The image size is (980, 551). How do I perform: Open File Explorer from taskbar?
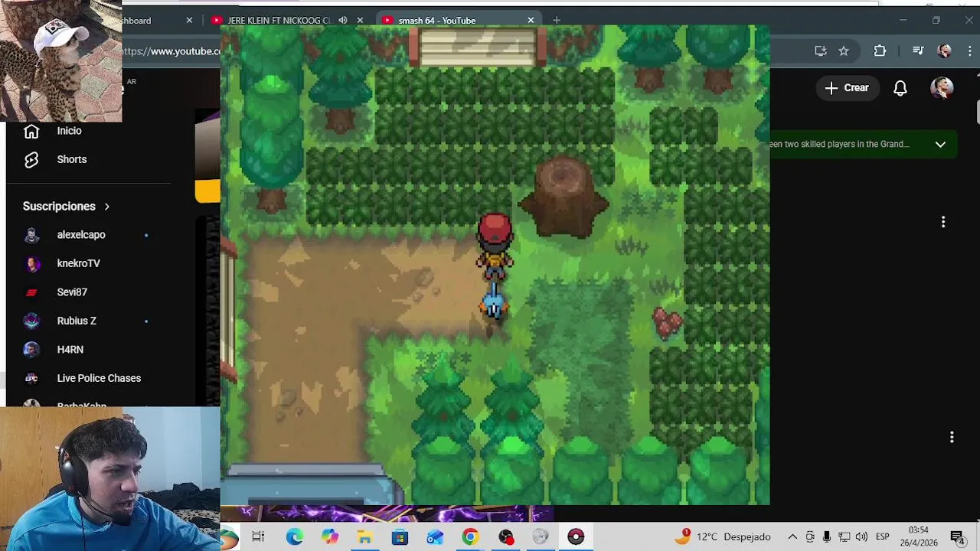tap(364, 537)
